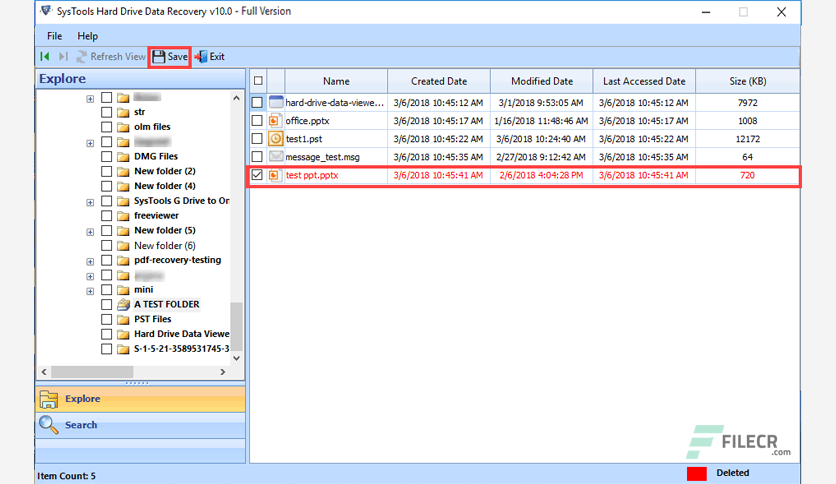Check the office.pptx file checkbox
Screen dimensions: 836x484
(x=257, y=120)
